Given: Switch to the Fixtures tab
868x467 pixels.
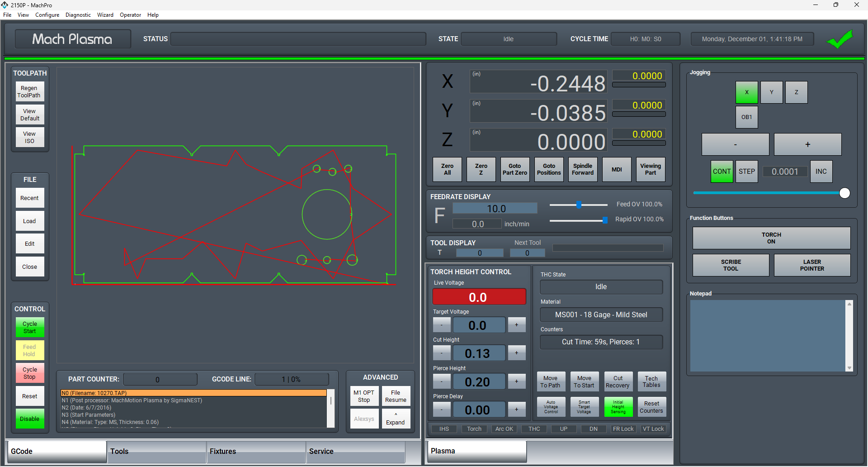Looking at the screenshot, I should click(x=256, y=452).
